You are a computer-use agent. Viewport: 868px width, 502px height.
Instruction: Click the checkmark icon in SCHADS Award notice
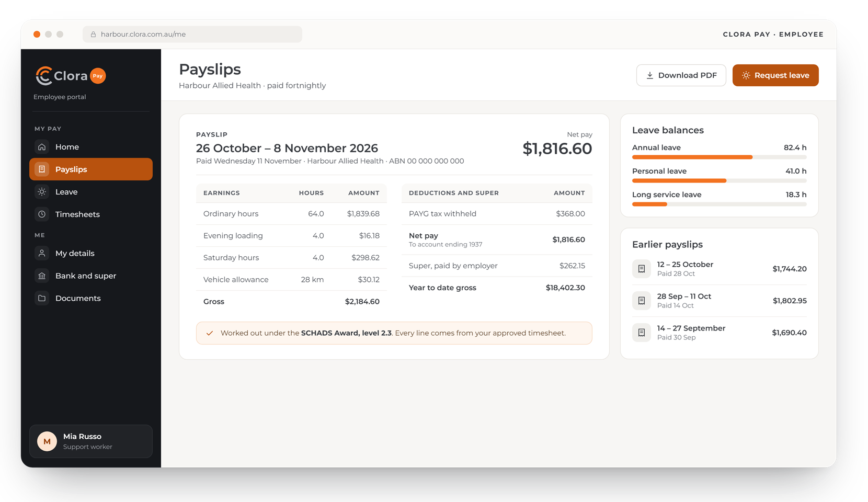tap(210, 333)
